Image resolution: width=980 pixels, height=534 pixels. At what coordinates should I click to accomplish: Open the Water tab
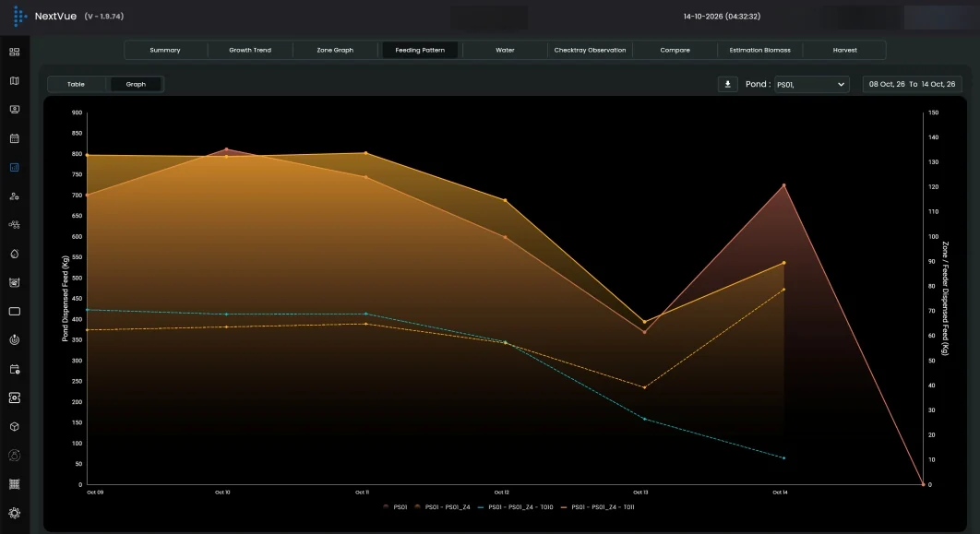[505, 50]
